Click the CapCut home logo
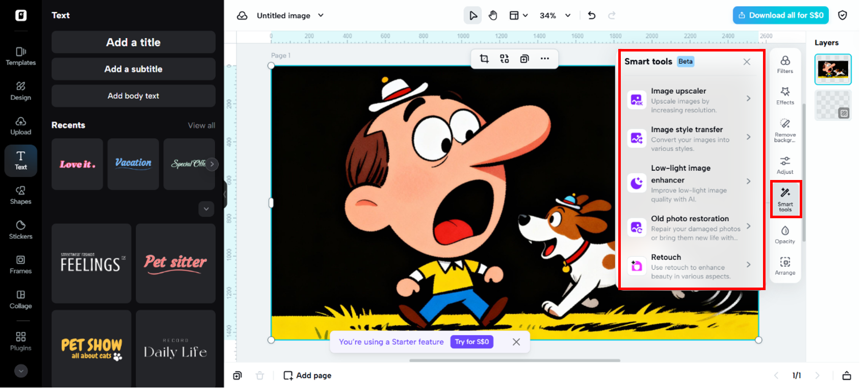The width and height of the screenshot is (868, 388). pos(21,15)
